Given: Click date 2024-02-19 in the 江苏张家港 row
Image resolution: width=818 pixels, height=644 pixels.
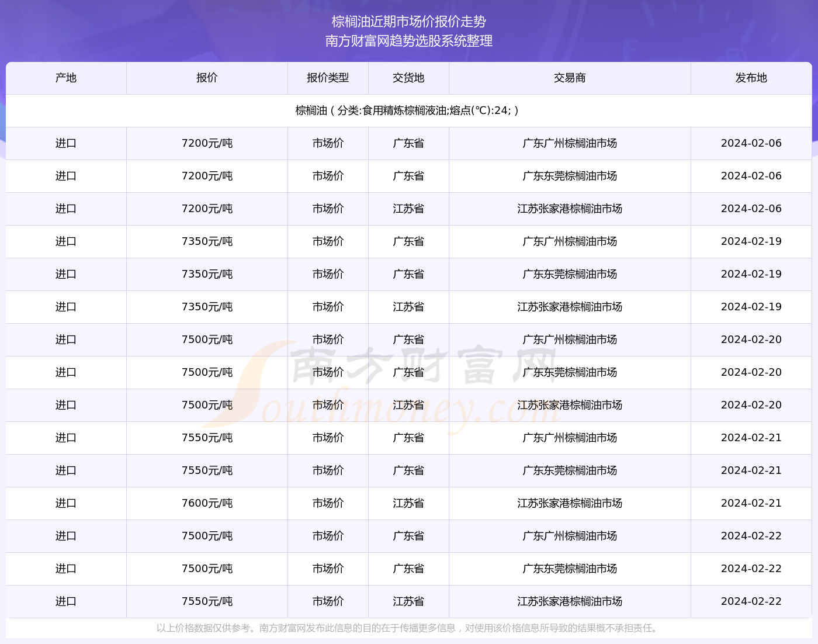Looking at the screenshot, I should coord(751,307).
